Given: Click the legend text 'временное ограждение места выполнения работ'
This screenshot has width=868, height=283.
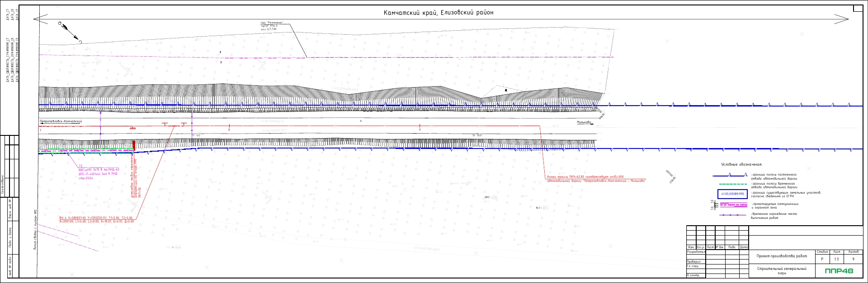Looking at the screenshot, I should (x=774, y=216).
